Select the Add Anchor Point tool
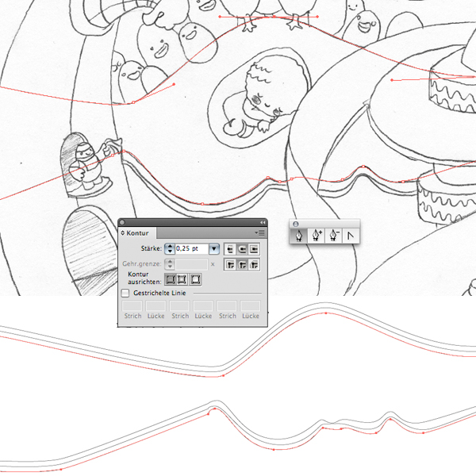The height and width of the screenshot is (476, 476). tap(317, 236)
